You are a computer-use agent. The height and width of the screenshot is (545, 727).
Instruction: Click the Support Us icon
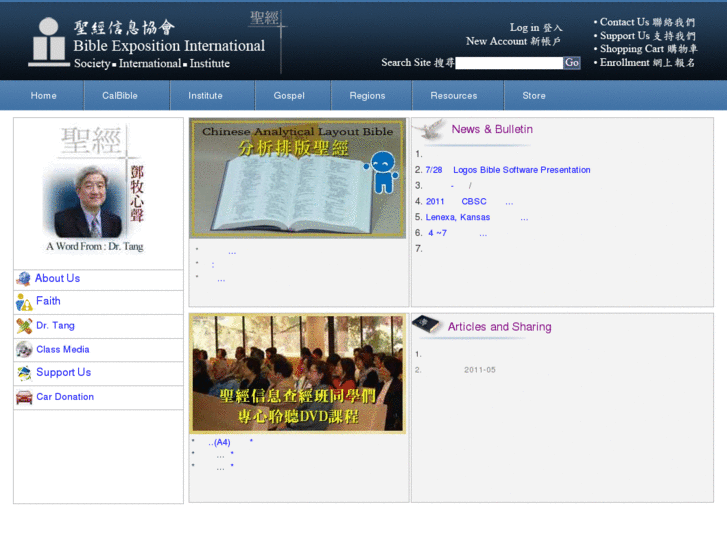(x=24, y=373)
